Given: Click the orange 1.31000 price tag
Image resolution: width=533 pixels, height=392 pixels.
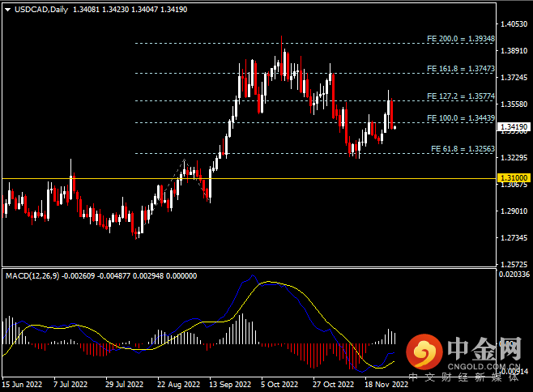Looking at the screenshot, I should click(x=514, y=177).
